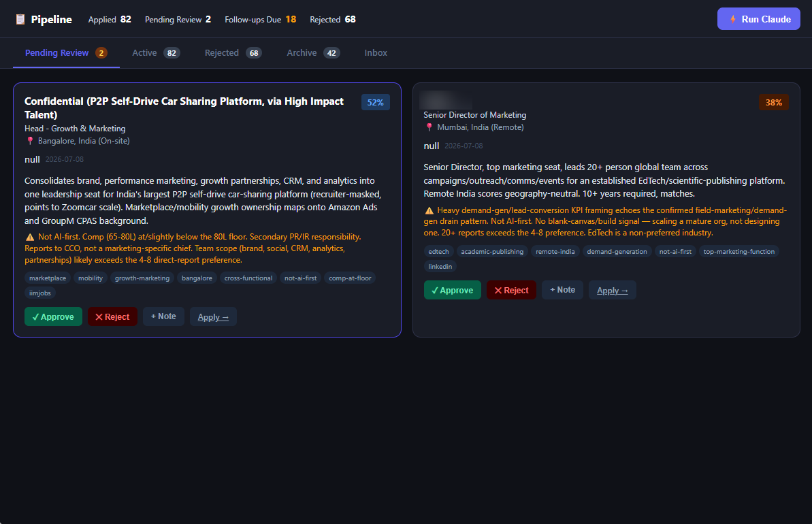Click the Senior Director of Marketing title
The height and width of the screenshot is (524, 812).
click(475, 115)
